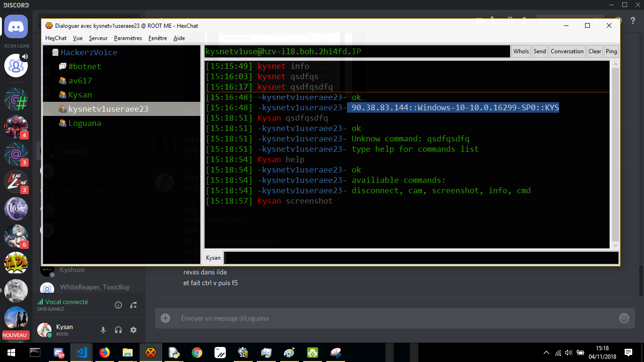This screenshot has height=362, width=644.
Task: Show voice connection info icon
Action: [x=118, y=305]
